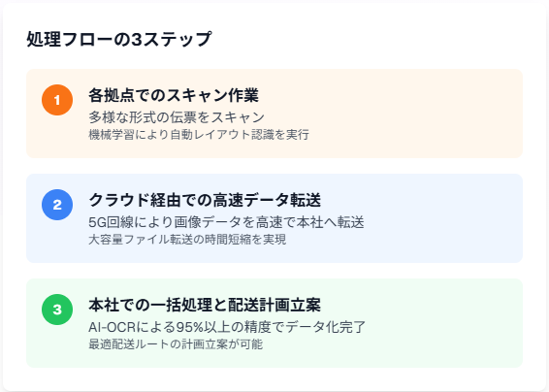
Task: Click the title 各拠点でのスキャン作業
Action: (174, 95)
